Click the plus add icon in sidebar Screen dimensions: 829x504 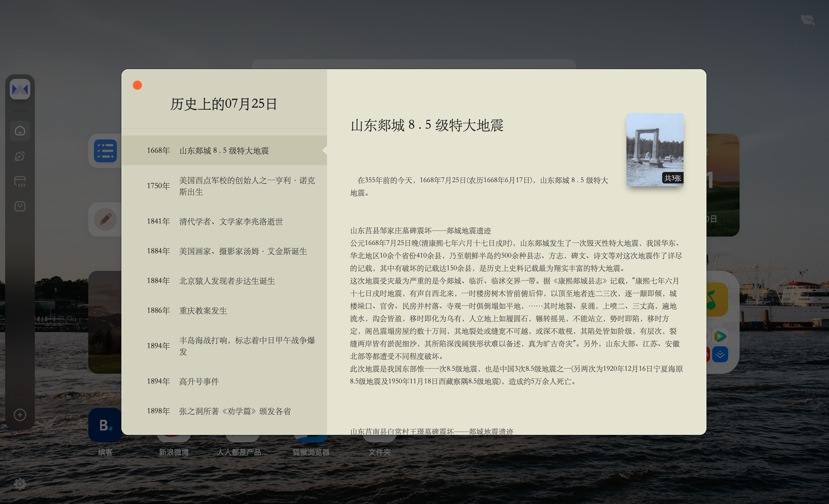[20, 415]
